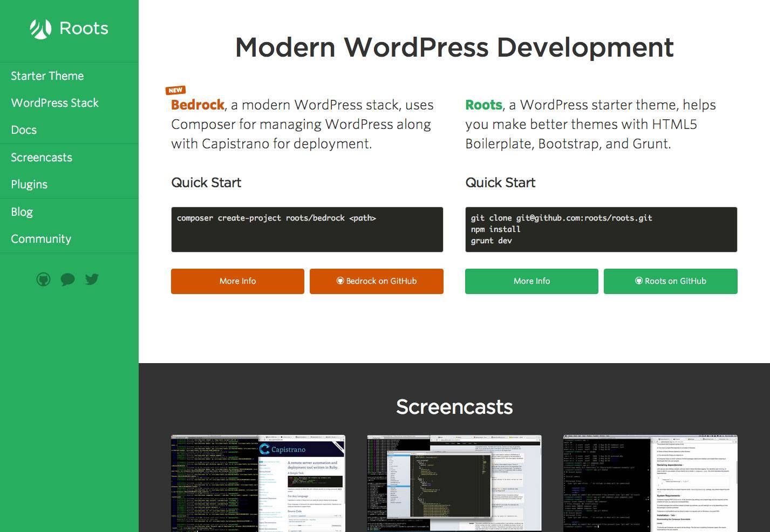Click the orange Bedrock link
The width and height of the screenshot is (770, 532).
pyautogui.click(x=197, y=105)
